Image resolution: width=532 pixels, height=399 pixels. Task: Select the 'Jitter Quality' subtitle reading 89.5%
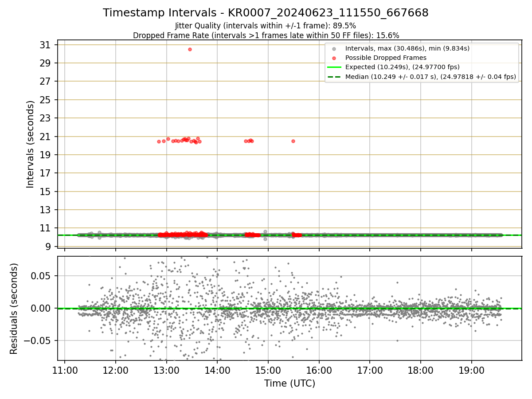pyautogui.click(x=266, y=26)
